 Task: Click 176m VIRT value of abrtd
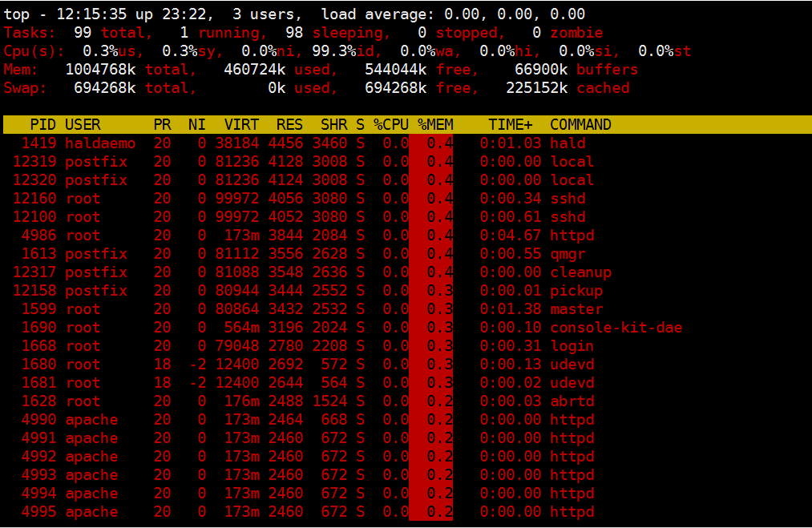[x=241, y=401]
